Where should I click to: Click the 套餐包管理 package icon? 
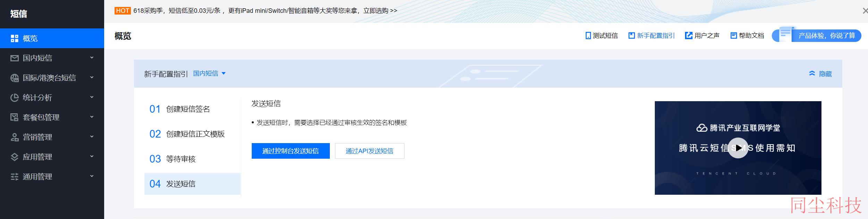tap(15, 117)
